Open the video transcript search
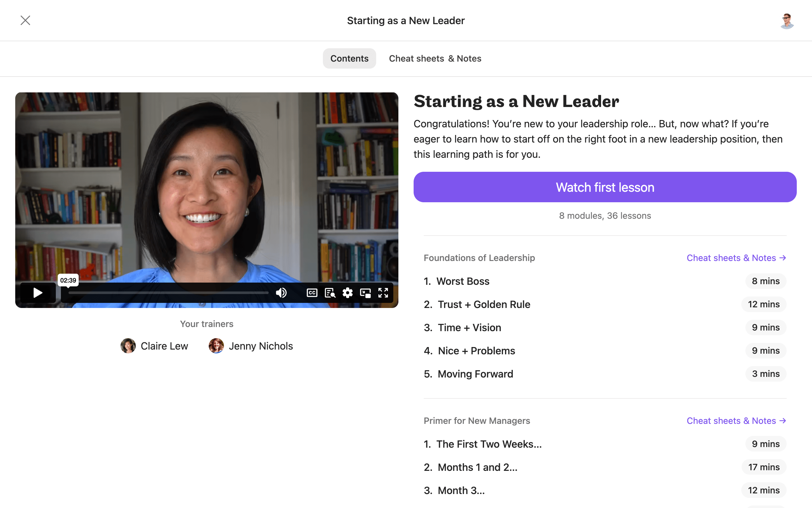812x508 pixels. click(x=330, y=293)
